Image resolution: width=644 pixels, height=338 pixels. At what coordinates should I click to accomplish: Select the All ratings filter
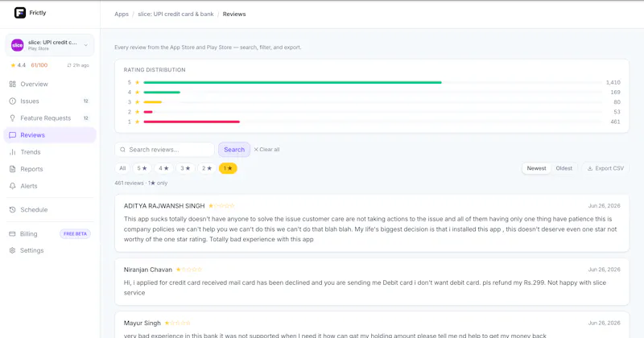tap(122, 168)
